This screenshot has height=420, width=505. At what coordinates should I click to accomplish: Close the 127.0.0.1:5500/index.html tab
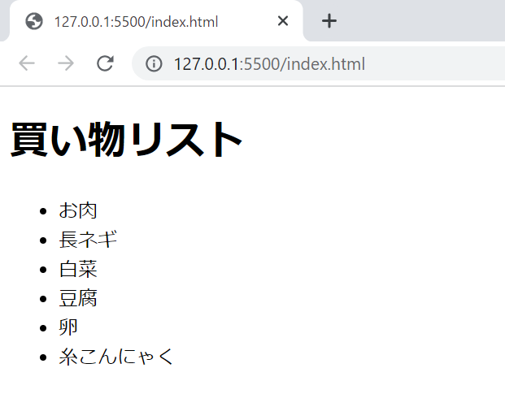pyautogui.click(x=283, y=21)
